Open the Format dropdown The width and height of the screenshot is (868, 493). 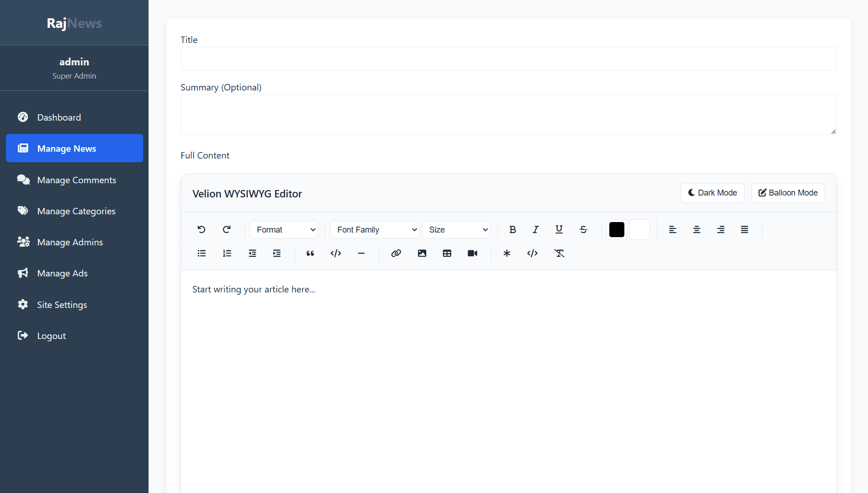click(284, 229)
